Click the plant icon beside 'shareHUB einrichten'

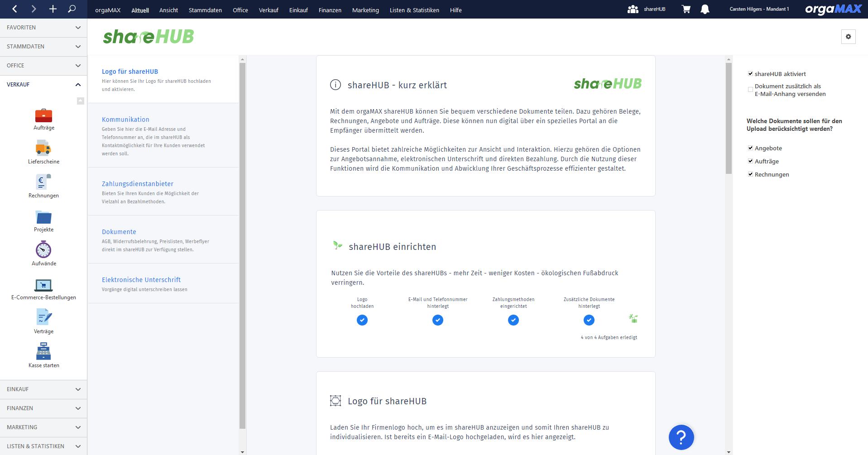point(337,245)
